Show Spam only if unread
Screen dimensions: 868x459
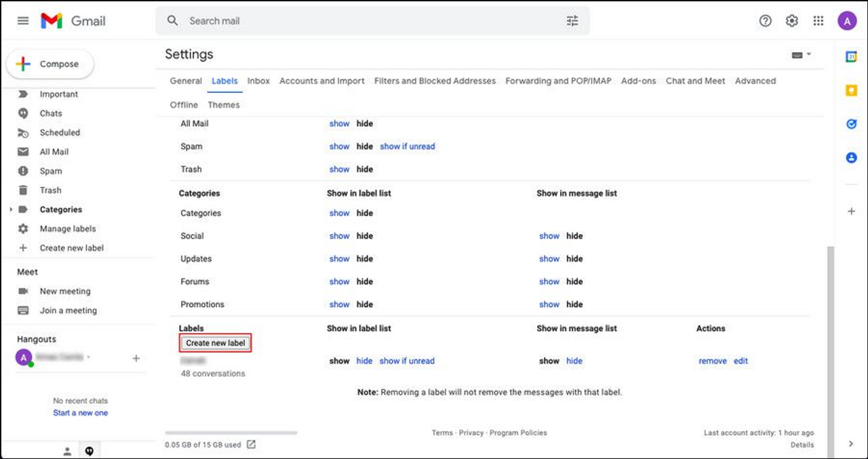coord(407,146)
